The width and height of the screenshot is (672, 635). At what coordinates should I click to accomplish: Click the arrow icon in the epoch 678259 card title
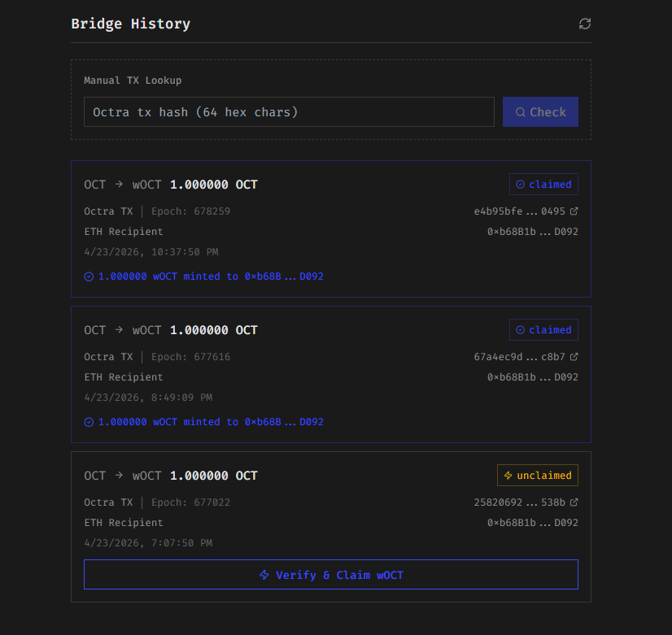(119, 184)
